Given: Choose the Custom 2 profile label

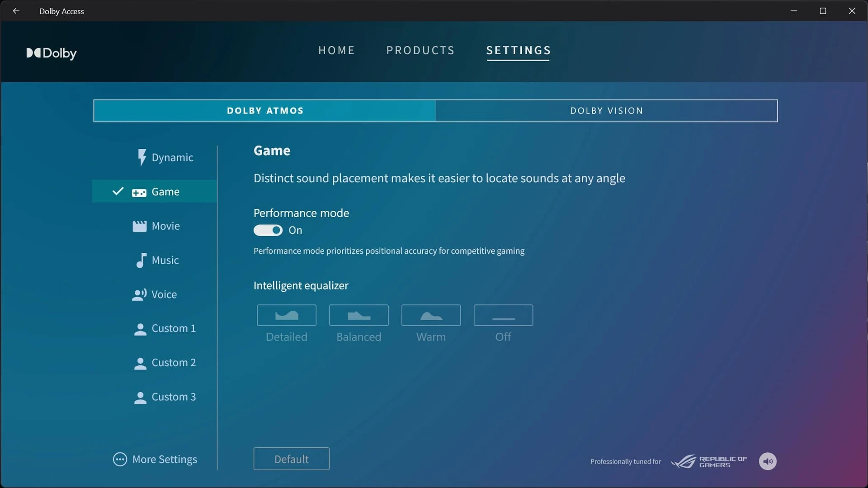Looking at the screenshot, I should [x=174, y=363].
